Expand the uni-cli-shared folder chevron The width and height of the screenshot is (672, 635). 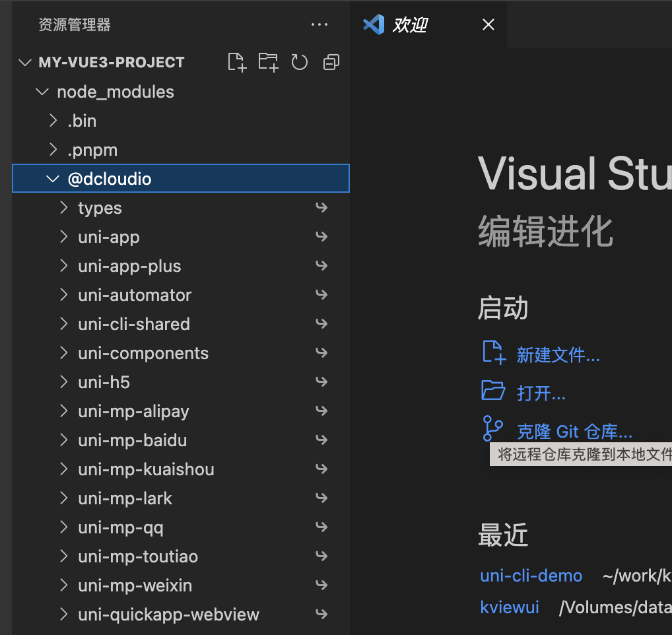point(64,324)
